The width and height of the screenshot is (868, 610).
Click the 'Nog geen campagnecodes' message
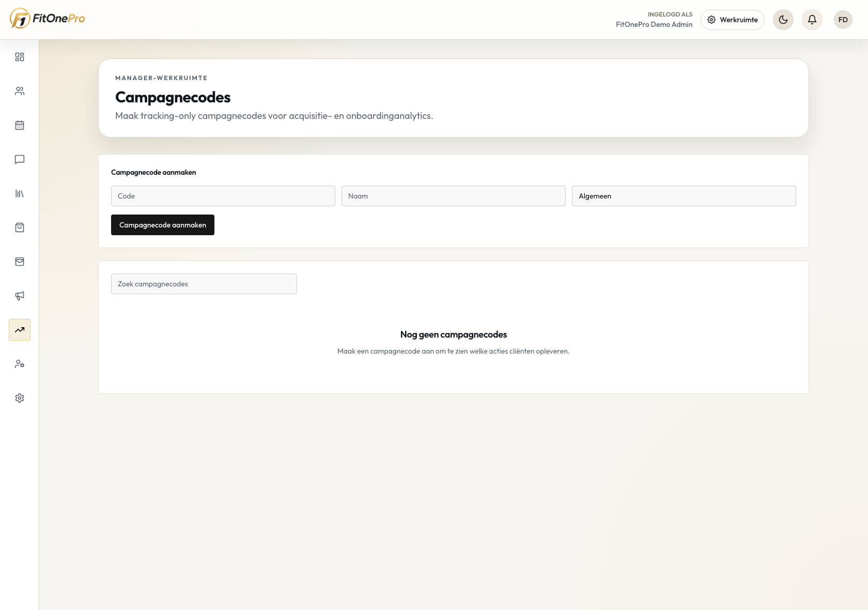click(x=454, y=334)
